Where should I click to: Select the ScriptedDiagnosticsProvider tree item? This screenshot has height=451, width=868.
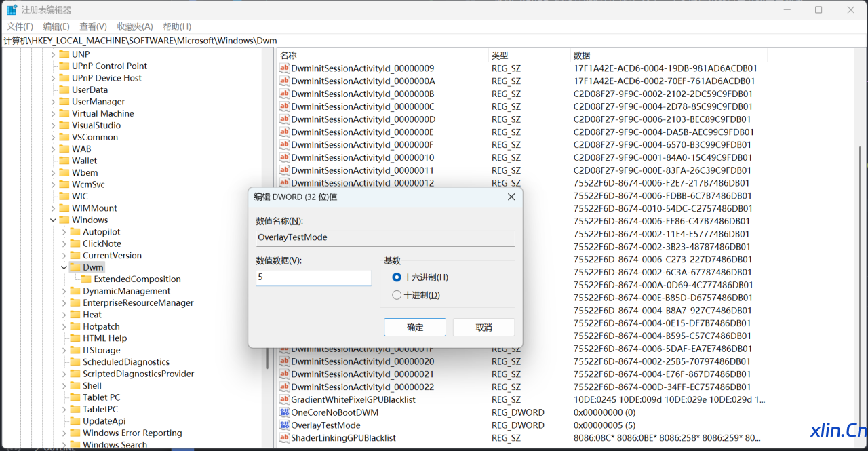pyautogui.click(x=138, y=374)
